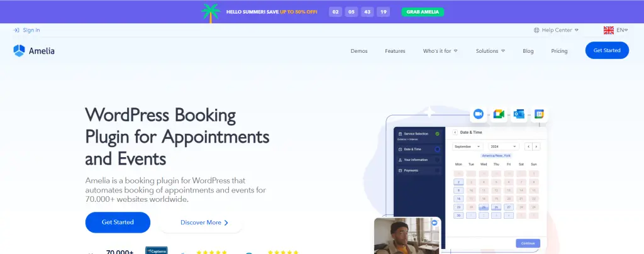This screenshot has height=254, width=644.
Task: Open the Zoom integration icon
Action: 479,114
